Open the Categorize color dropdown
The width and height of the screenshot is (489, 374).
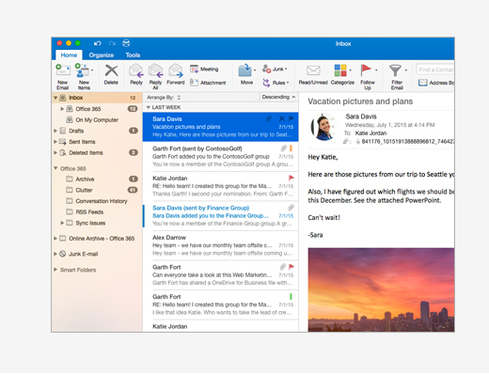pos(350,70)
